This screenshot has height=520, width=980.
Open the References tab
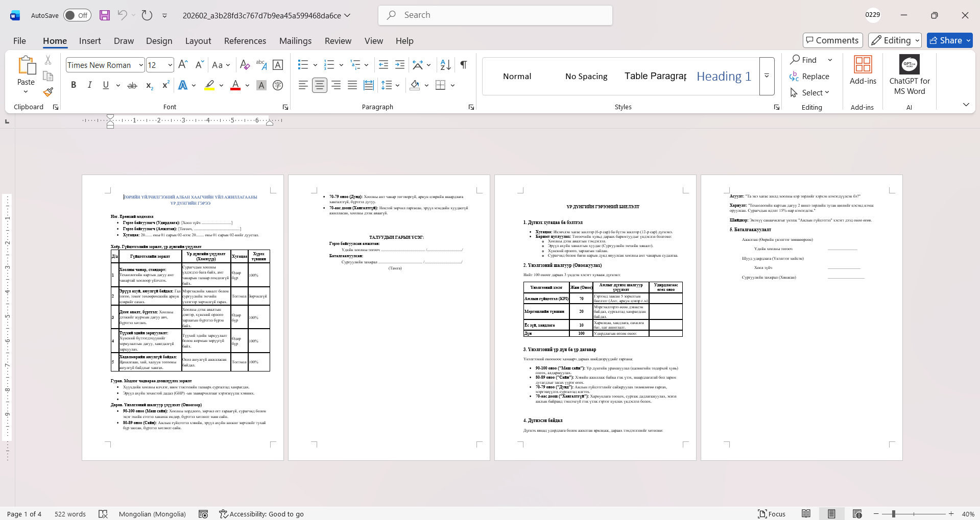point(245,41)
